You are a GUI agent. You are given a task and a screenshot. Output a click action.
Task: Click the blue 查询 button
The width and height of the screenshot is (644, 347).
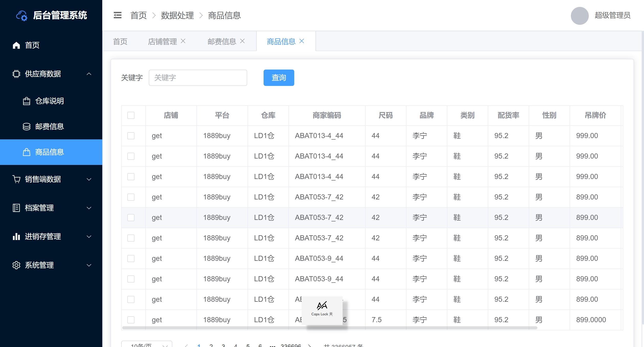coord(279,78)
